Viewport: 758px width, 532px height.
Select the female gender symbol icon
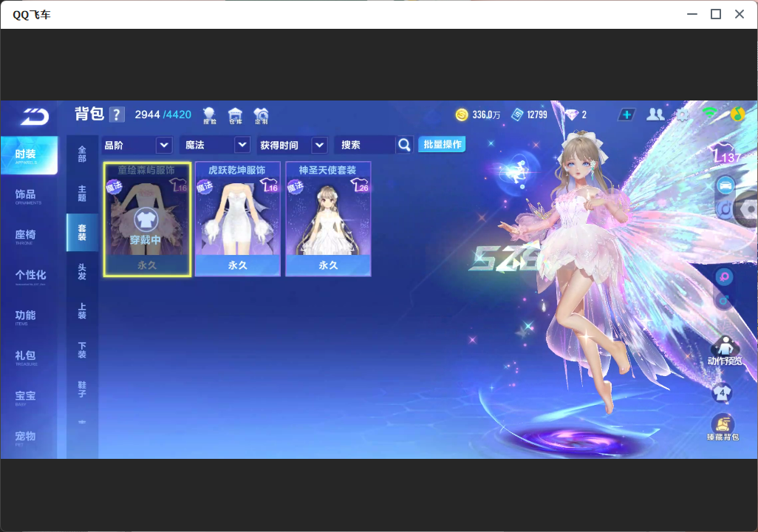tap(724, 277)
